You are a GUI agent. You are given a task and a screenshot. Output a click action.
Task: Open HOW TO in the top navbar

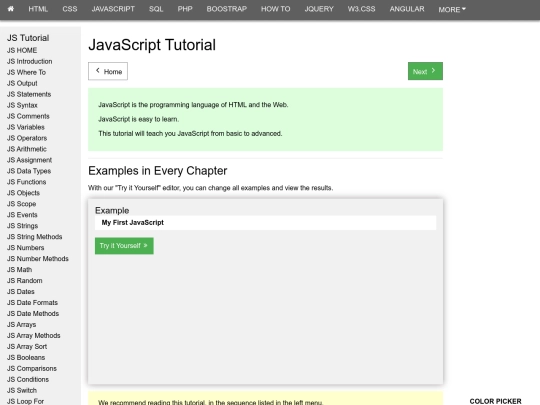(x=276, y=9)
